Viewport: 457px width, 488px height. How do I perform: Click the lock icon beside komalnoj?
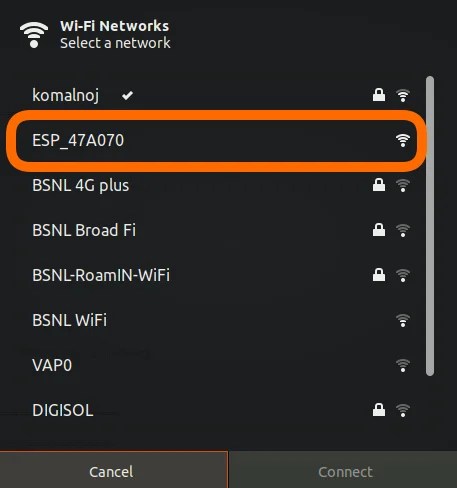click(379, 95)
